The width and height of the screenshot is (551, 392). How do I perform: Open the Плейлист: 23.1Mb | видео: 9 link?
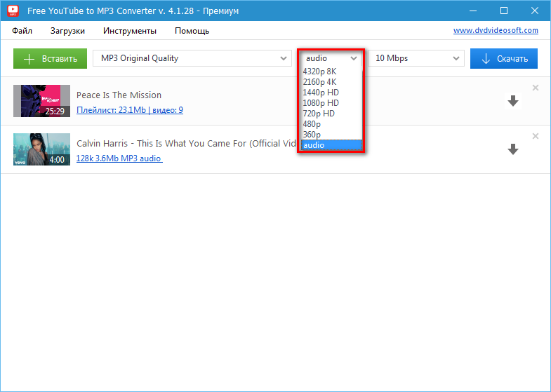pos(130,110)
